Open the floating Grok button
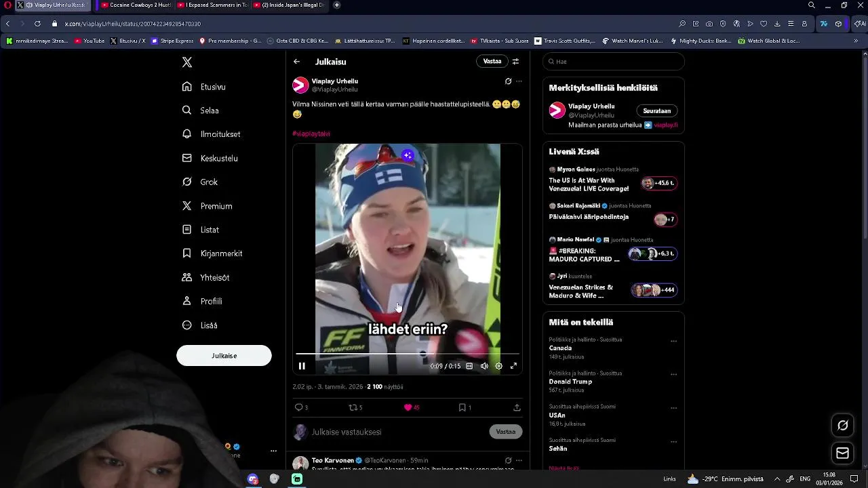Viewport: 868px width, 488px height. (x=843, y=426)
